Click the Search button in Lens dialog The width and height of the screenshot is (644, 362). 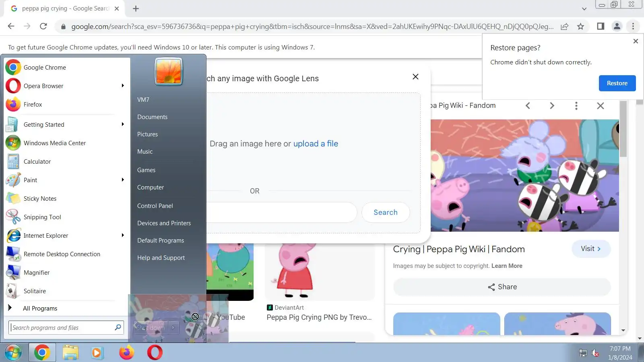coord(386,212)
